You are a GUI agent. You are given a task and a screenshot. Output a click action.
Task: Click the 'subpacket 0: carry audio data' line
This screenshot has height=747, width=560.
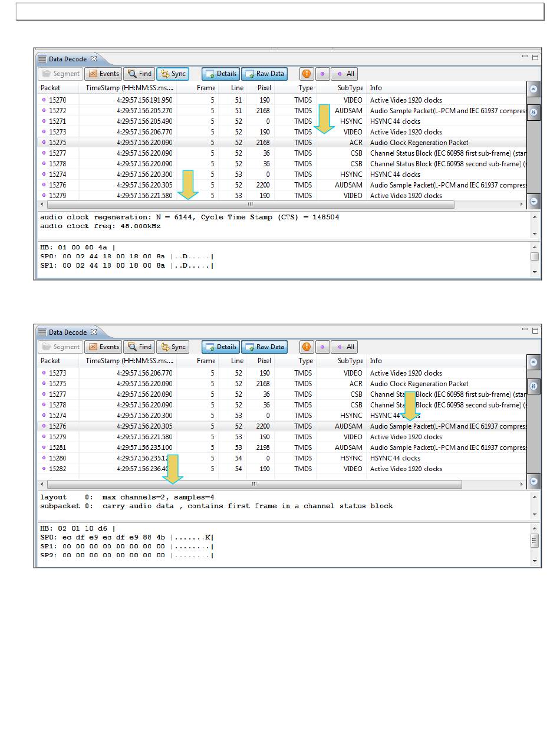pyautogui.click(x=216, y=506)
